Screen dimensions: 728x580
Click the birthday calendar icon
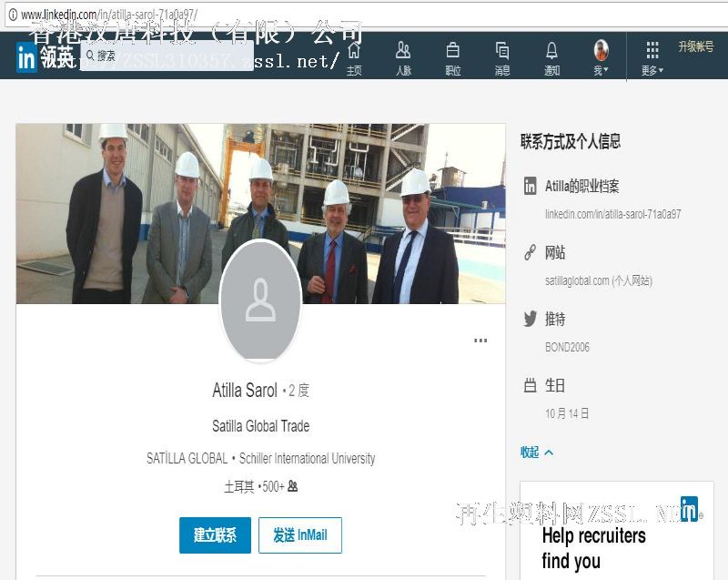point(530,386)
